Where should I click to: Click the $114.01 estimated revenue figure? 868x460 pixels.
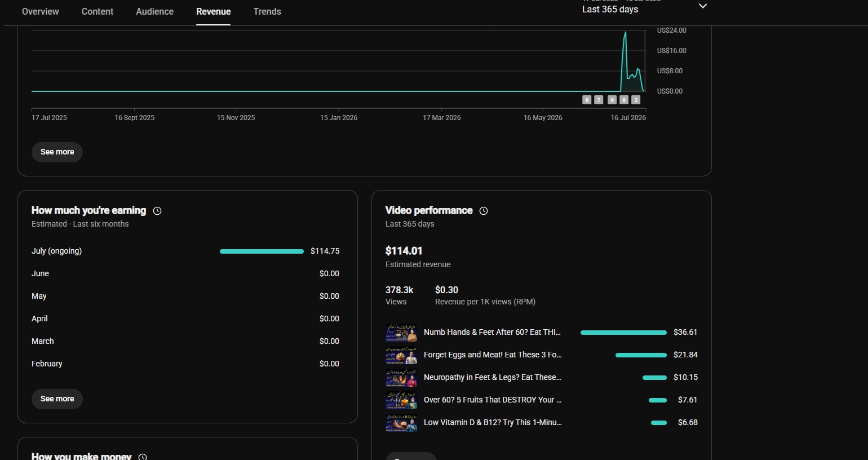click(404, 251)
